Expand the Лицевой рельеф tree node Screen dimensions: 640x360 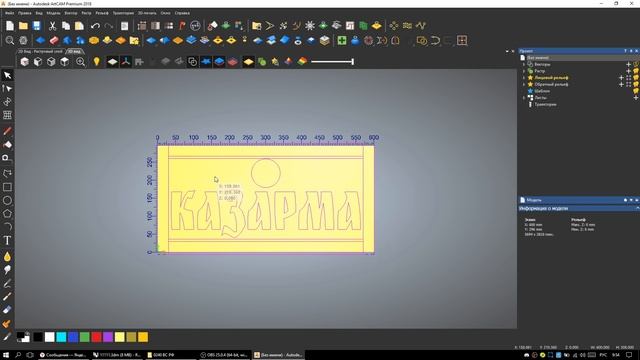pos(524,78)
